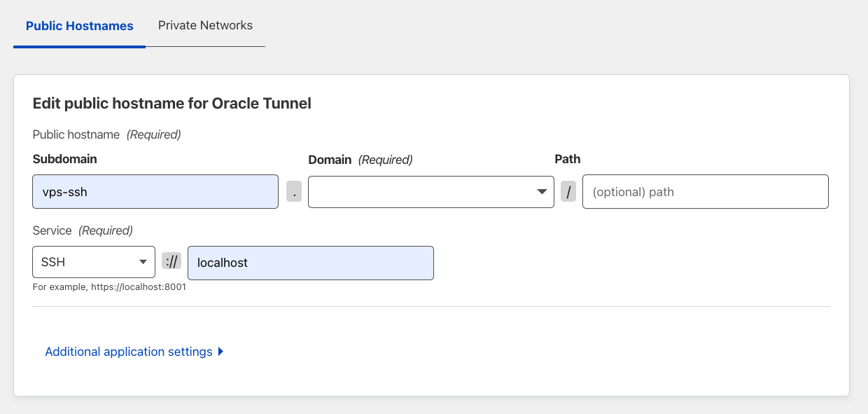Click the chevron inside the empty Domain selector
The image size is (868, 414).
[542, 191]
